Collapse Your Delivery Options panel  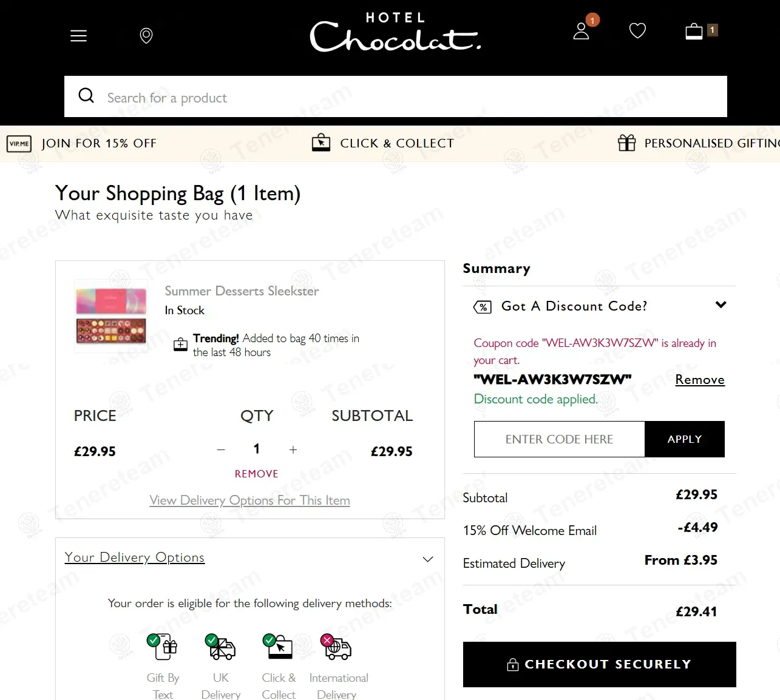[x=428, y=559]
